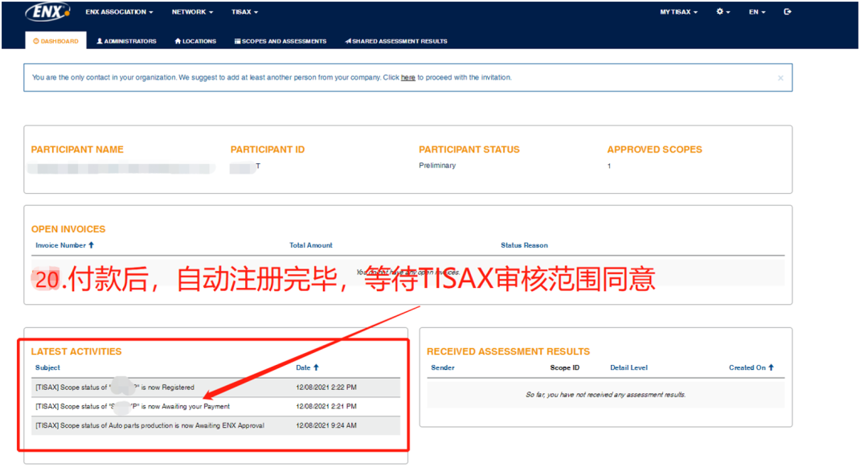Viewport: 868px width, 476px height.
Task: Click the approved scopes count 1
Action: [x=609, y=166]
